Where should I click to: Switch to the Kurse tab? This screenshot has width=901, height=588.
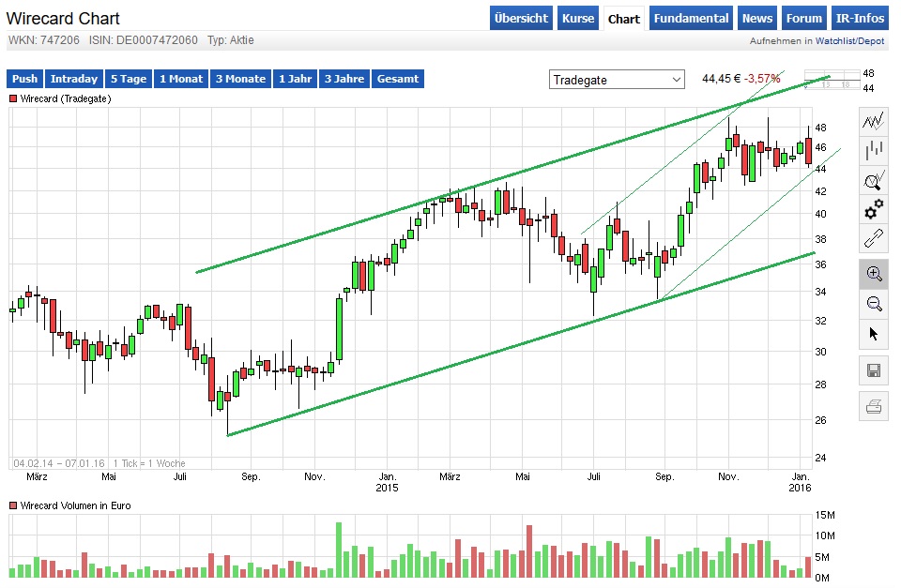pos(578,18)
